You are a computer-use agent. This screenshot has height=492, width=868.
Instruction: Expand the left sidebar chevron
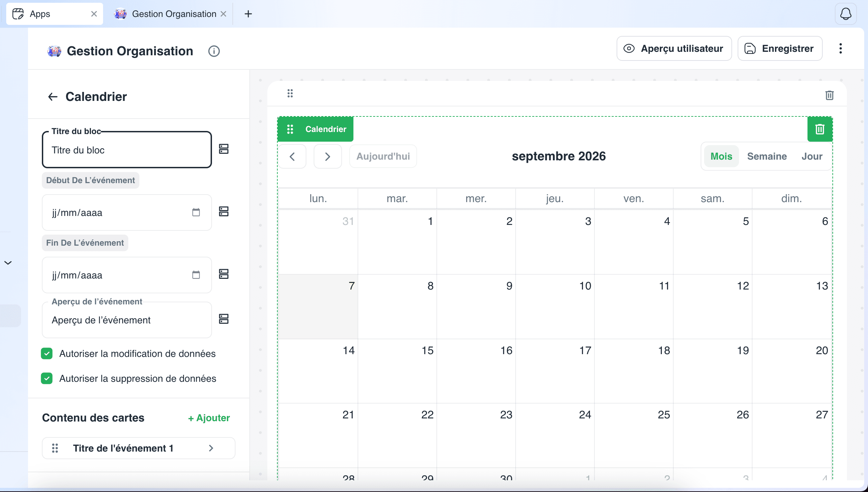click(x=8, y=263)
